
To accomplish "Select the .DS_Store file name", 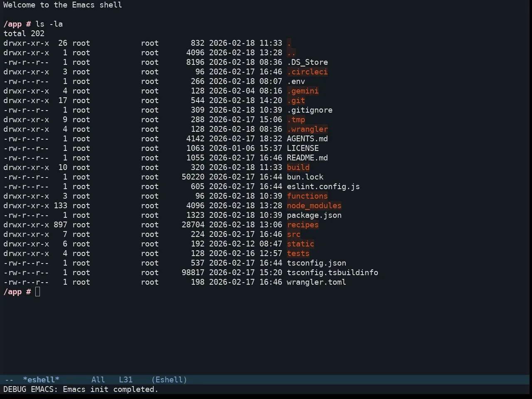I will point(307,62).
